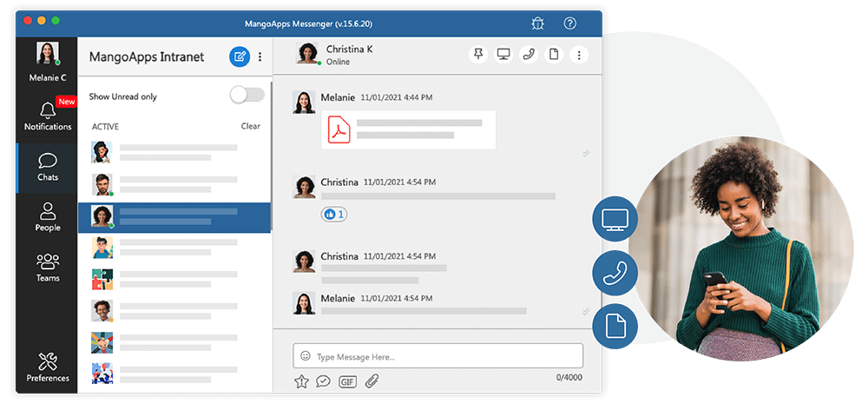Toggle the Show Unread only switch
This screenshot has width=868, height=404.
tap(247, 95)
